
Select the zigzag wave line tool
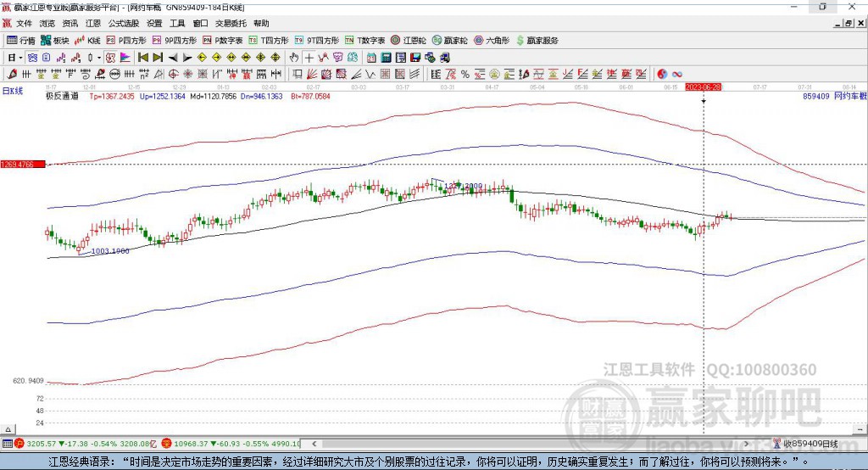coord(370,75)
